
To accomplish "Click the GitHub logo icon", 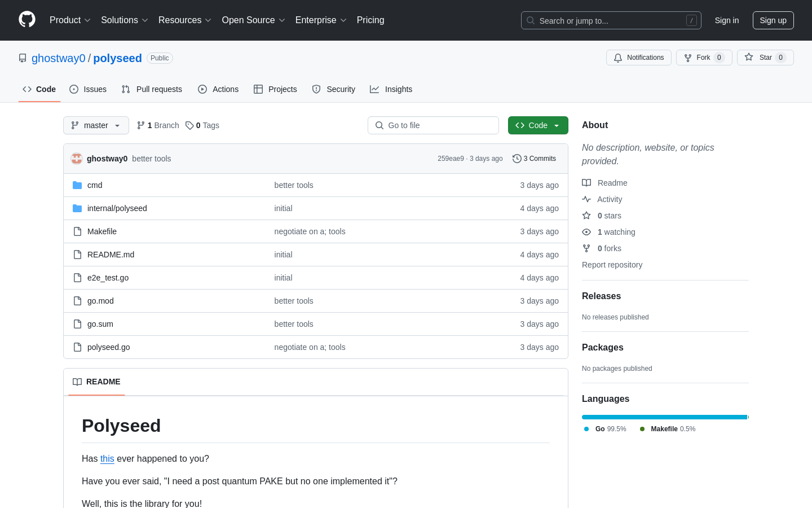I will click(x=27, y=20).
